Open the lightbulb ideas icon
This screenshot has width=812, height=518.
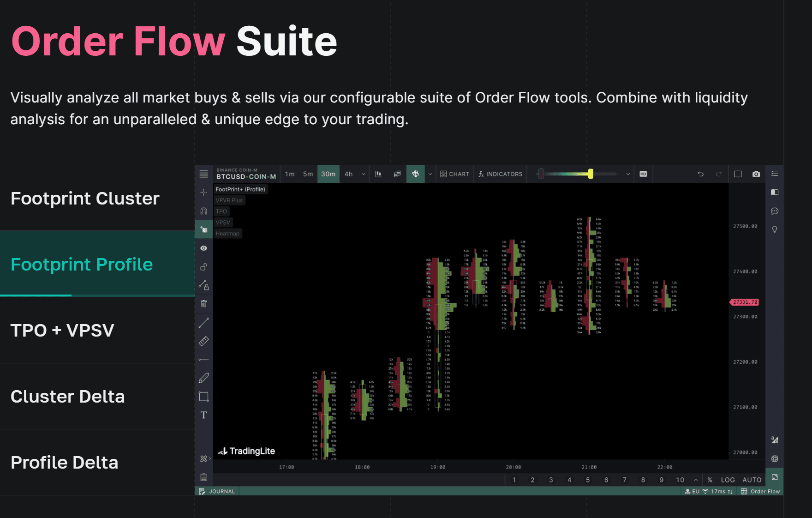[x=775, y=229]
